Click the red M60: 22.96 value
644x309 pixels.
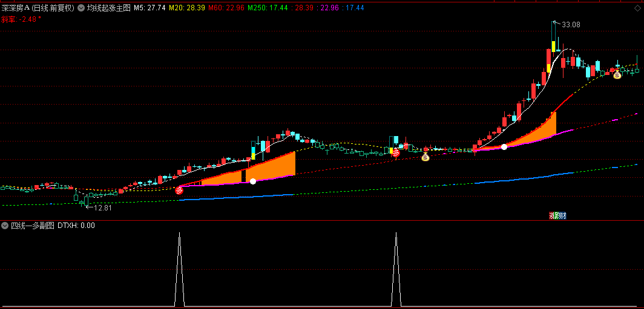(x=226, y=7)
